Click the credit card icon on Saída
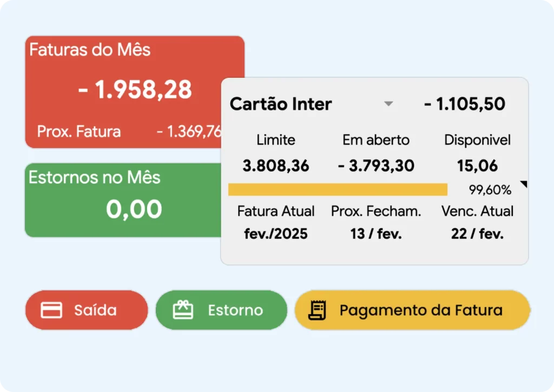Viewport: 554px width, 392px height. coord(51,310)
